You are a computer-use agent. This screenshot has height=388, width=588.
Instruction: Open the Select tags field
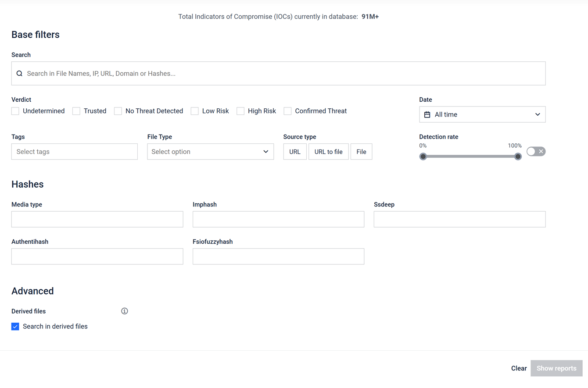tap(75, 152)
